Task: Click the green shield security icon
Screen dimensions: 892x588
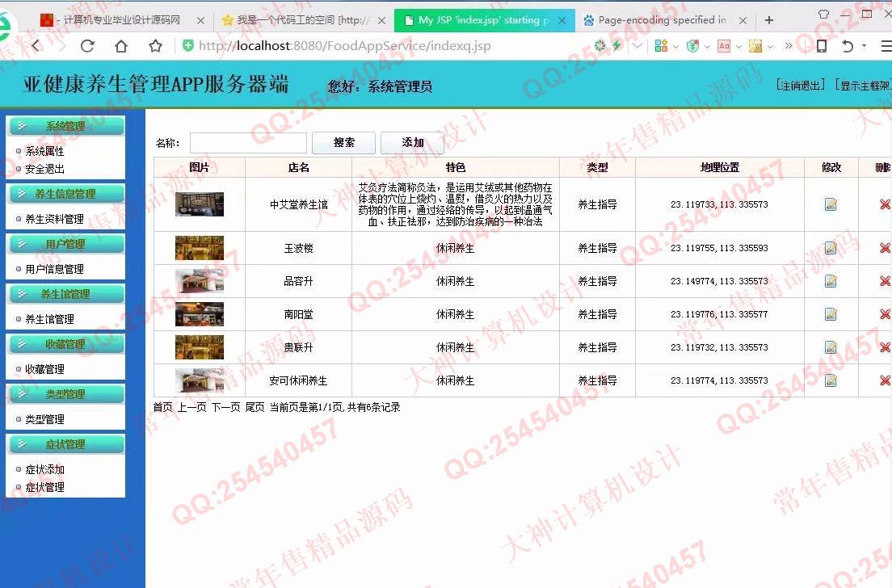Action: coord(187,45)
